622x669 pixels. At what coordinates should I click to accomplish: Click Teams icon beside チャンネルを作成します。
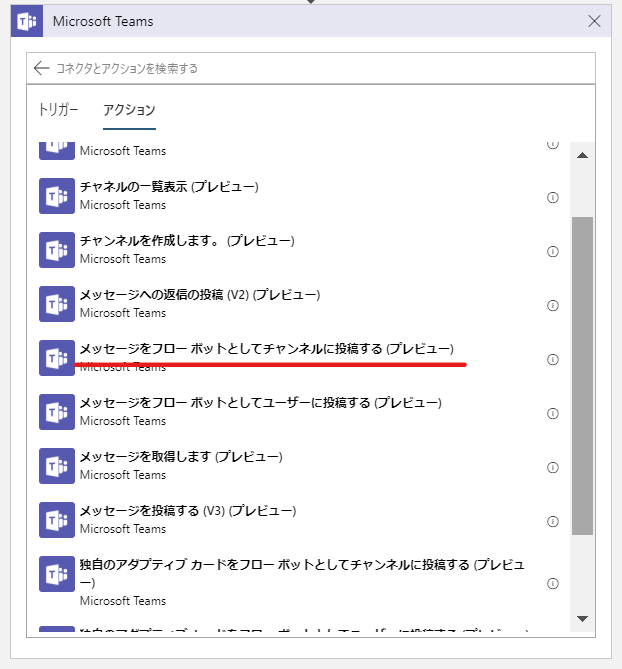coord(57,250)
